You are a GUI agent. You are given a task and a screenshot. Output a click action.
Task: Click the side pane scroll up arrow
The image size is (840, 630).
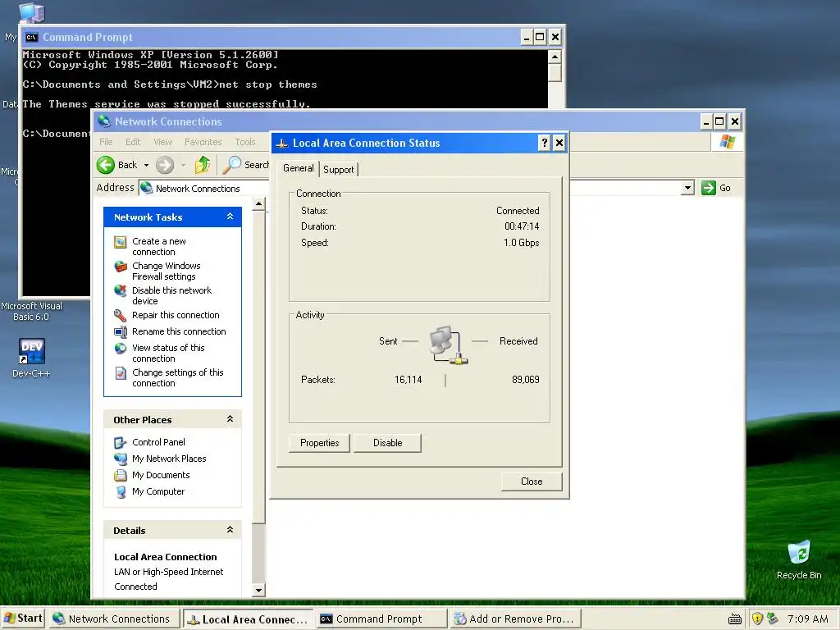click(258, 204)
